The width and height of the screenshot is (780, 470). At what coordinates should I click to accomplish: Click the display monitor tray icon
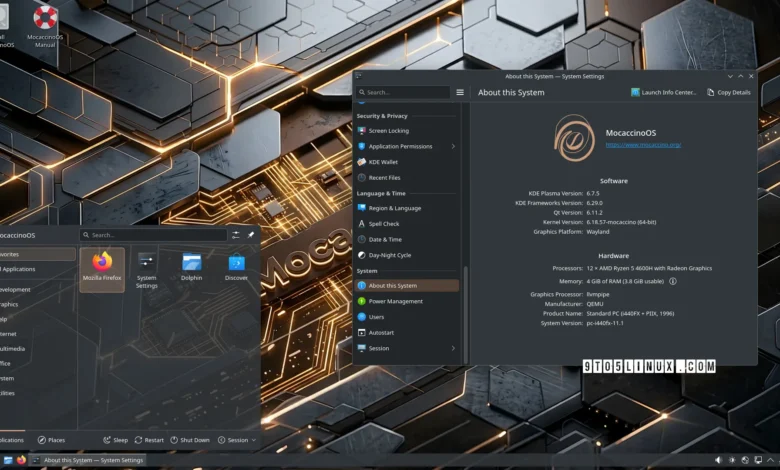(758, 460)
